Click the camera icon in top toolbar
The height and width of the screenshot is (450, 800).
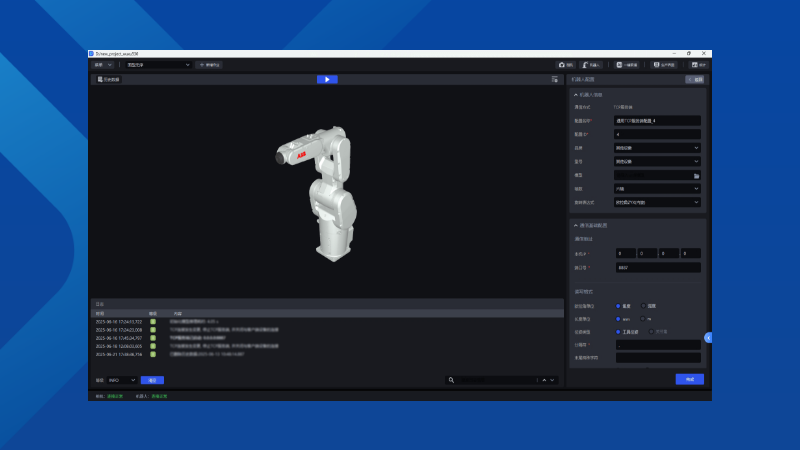[563, 64]
